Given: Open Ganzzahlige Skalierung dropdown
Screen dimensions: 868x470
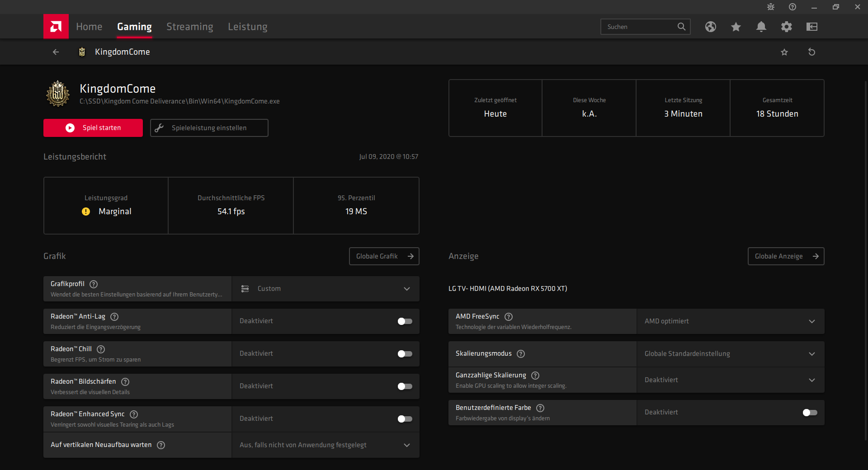Looking at the screenshot, I should point(731,380).
